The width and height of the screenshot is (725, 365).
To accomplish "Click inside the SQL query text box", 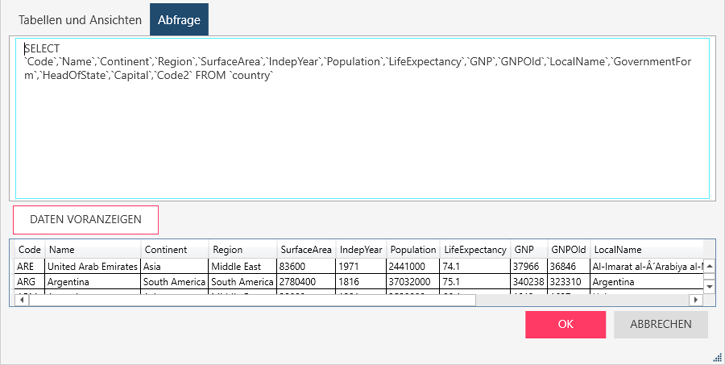I will click(x=362, y=118).
